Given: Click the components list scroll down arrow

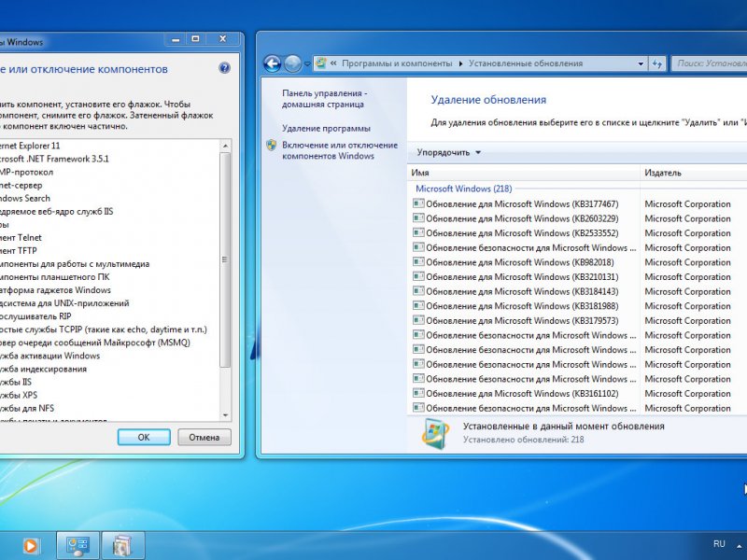Looking at the screenshot, I should (225, 415).
